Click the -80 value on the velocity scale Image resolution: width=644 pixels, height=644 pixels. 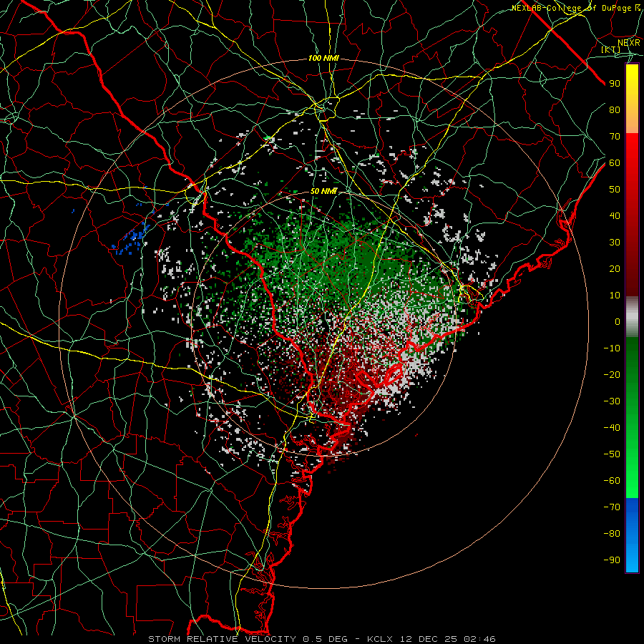click(x=612, y=534)
